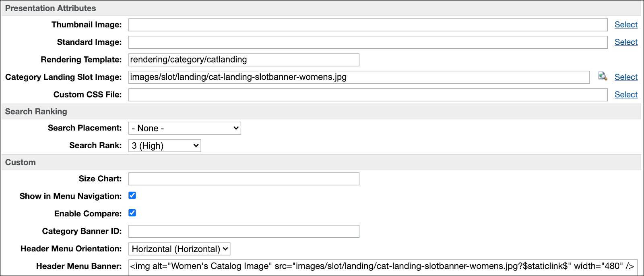Click the Header Menu Orientation label
This screenshot has width=644, height=276.
tap(71, 249)
